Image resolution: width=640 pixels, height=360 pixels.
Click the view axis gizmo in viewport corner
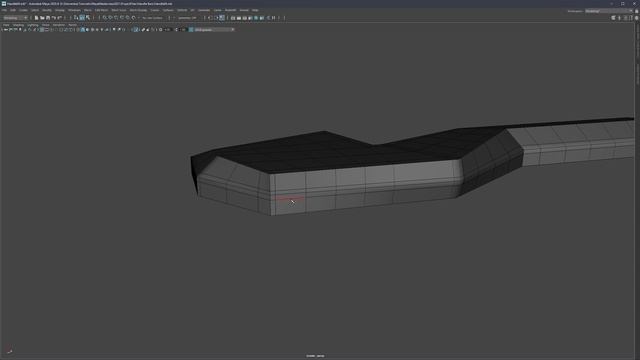tap(9, 350)
